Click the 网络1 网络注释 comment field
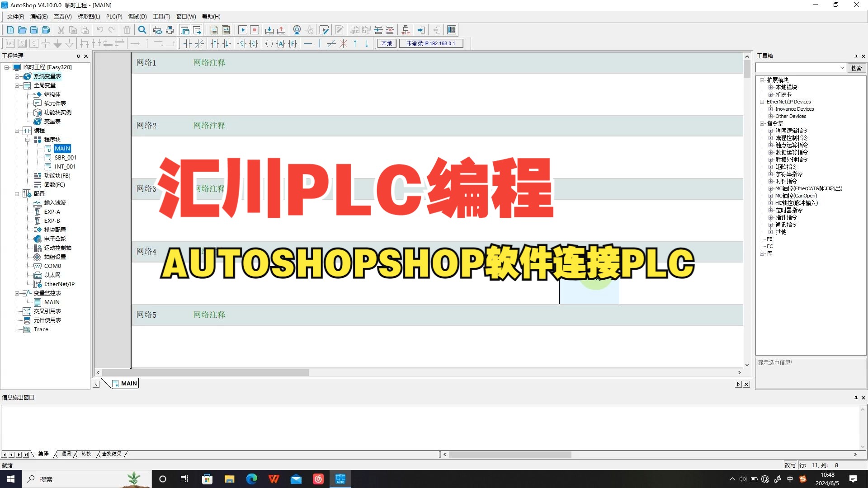Viewport: 868px width, 488px height. (209, 63)
